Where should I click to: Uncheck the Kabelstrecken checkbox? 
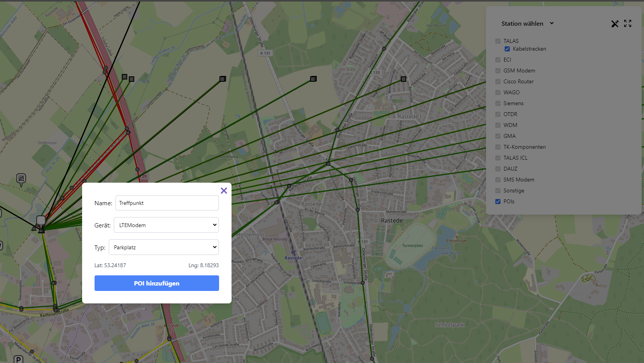pyautogui.click(x=507, y=49)
